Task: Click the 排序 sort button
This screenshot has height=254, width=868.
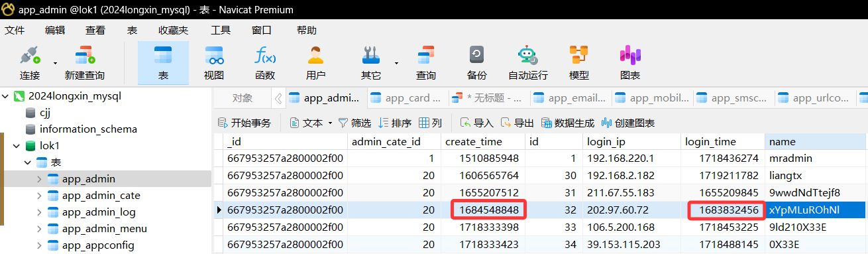Action: pyautogui.click(x=395, y=123)
